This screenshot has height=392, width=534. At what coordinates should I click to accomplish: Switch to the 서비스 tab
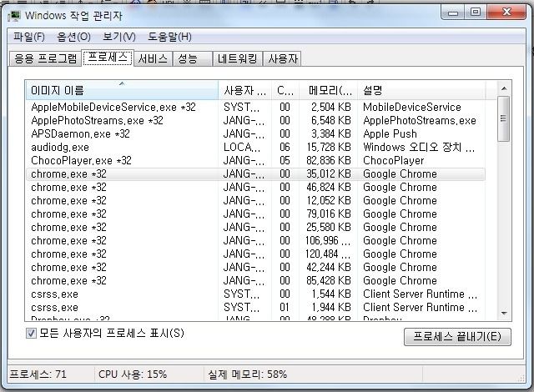pos(153,58)
